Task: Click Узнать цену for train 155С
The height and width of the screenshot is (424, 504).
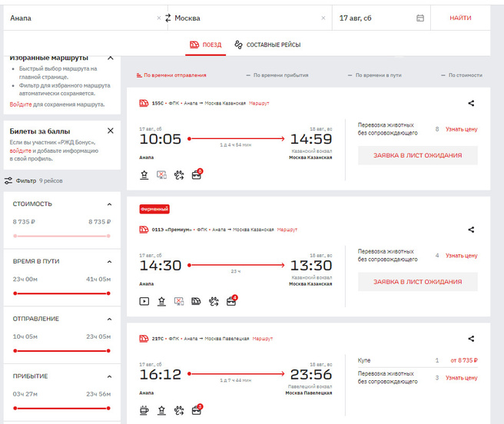Action: coord(461,129)
